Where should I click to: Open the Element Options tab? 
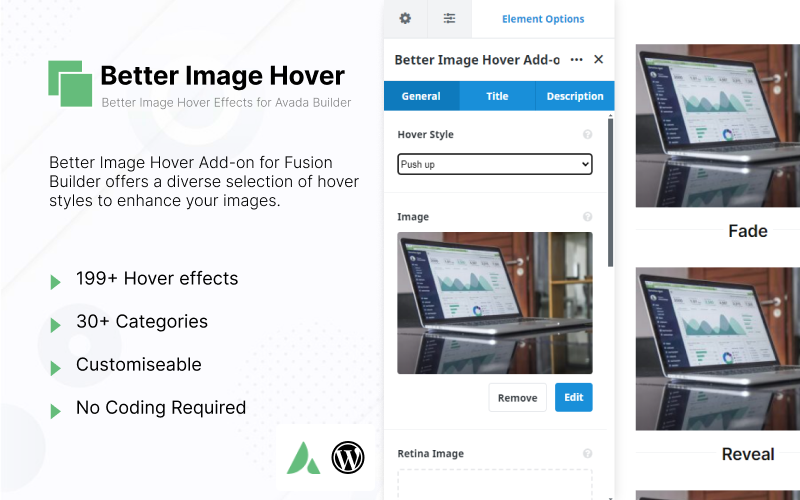coord(543,18)
